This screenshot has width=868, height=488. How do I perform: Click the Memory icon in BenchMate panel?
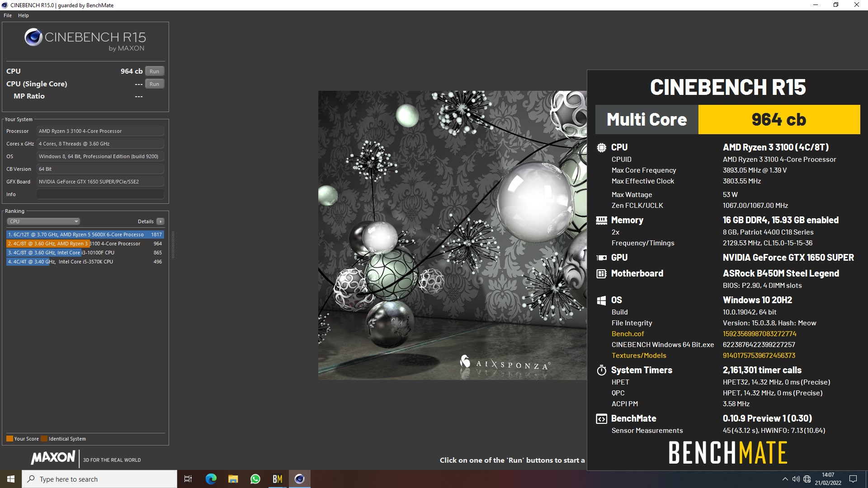[601, 221]
